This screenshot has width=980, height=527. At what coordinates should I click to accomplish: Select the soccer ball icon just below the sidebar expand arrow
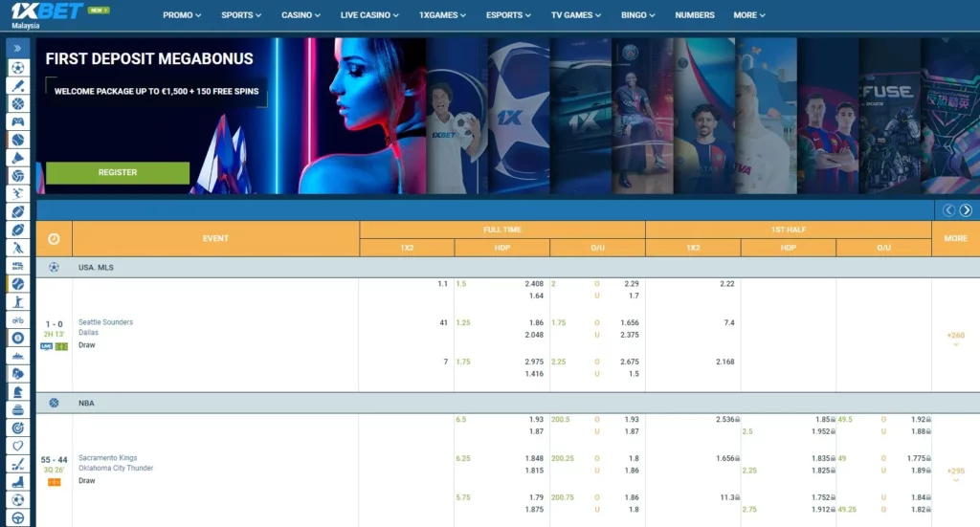17,68
